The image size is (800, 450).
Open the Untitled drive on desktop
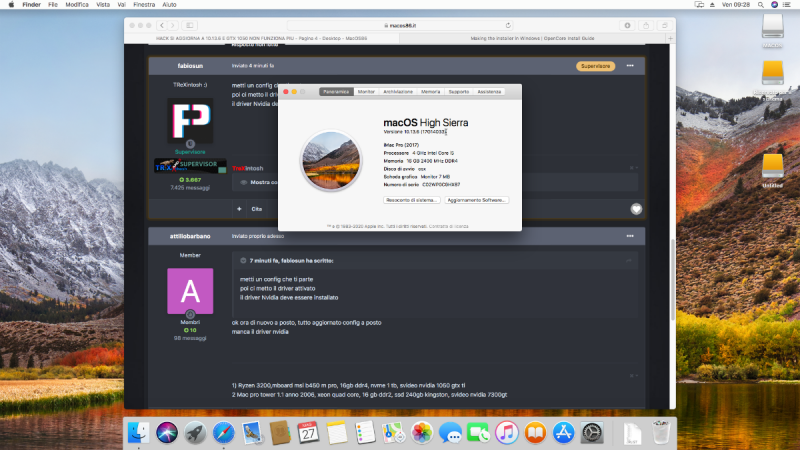click(x=772, y=171)
